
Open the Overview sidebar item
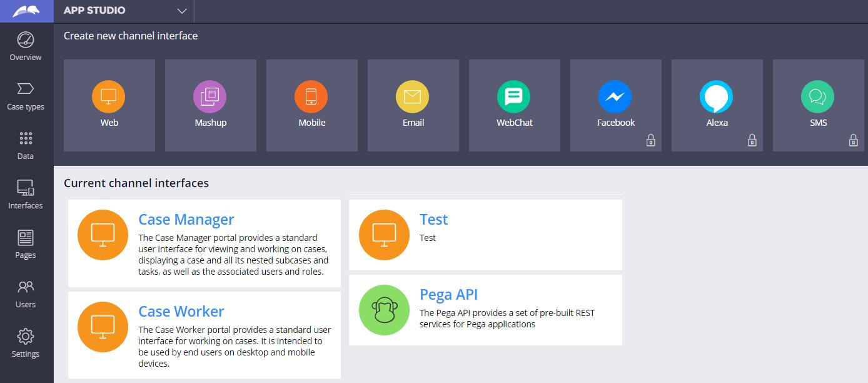coord(26,47)
